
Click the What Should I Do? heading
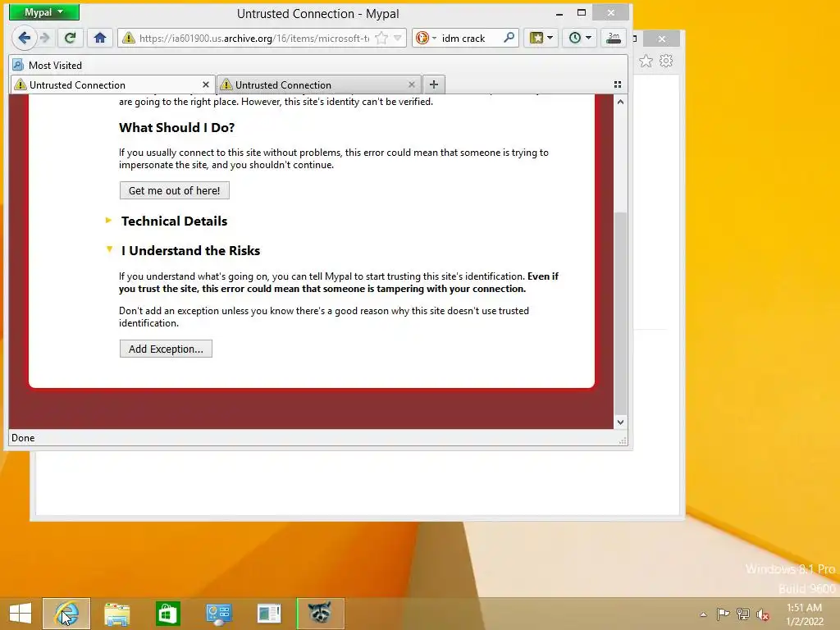pos(177,127)
